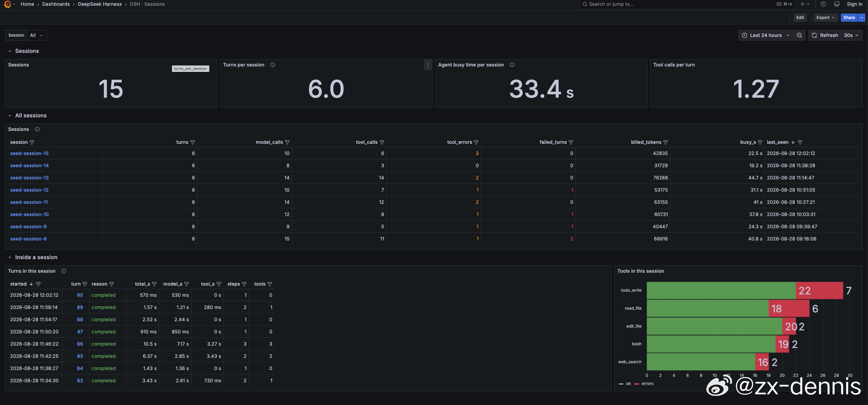
Task: Filter the reason column
Action: click(112, 284)
